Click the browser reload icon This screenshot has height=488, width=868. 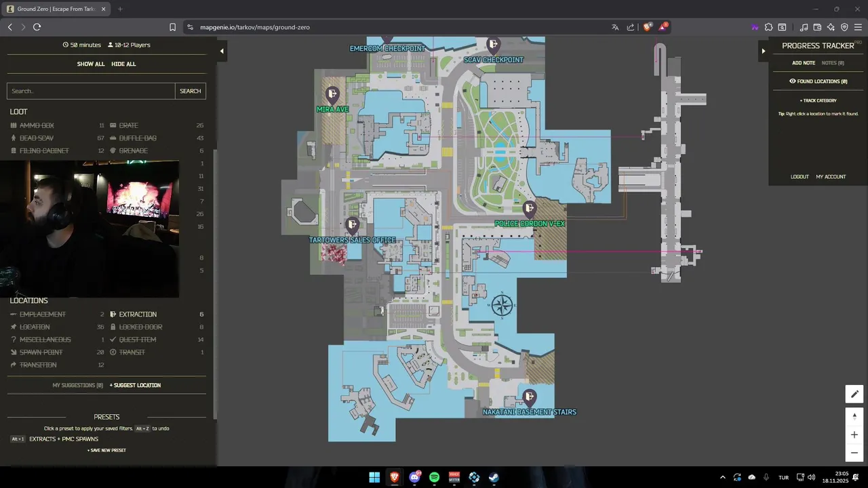(x=37, y=27)
